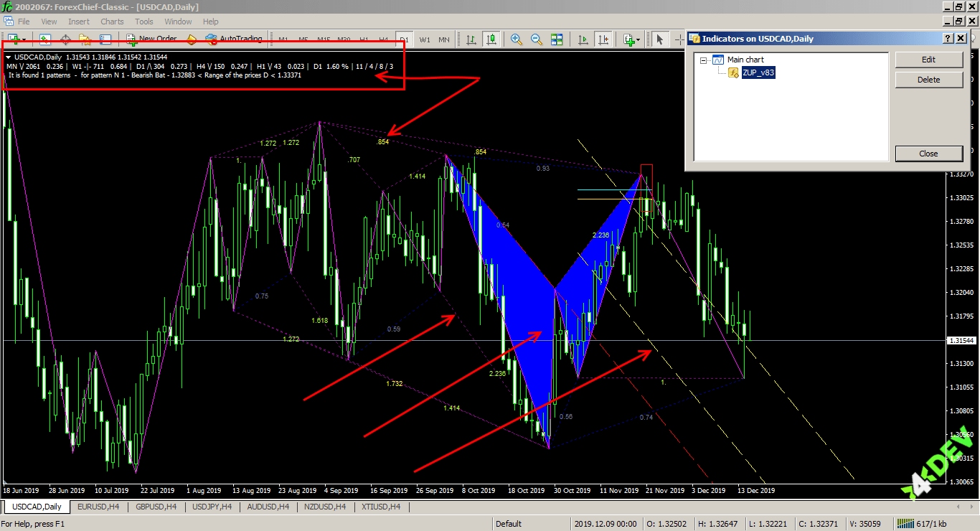Viewport: 980px width, 531px height.
Task: Zoom in on the chart
Action: (517, 39)
